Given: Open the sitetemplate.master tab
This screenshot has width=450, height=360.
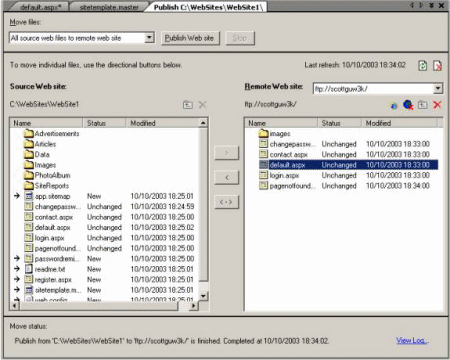Looking at the screenshot, I should (109, 7).
